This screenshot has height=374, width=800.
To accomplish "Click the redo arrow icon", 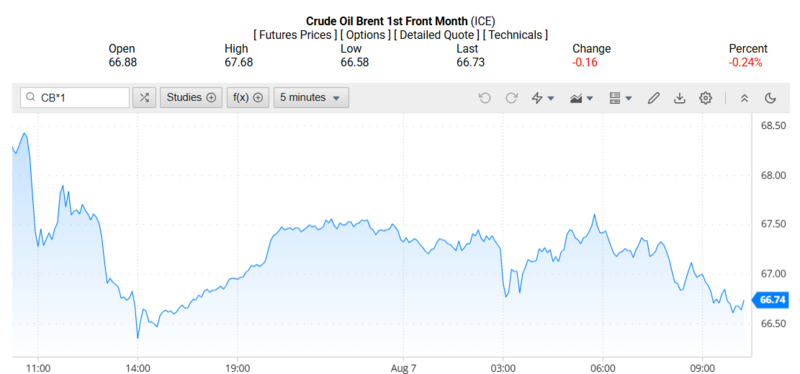I will (x=511, y=98).
